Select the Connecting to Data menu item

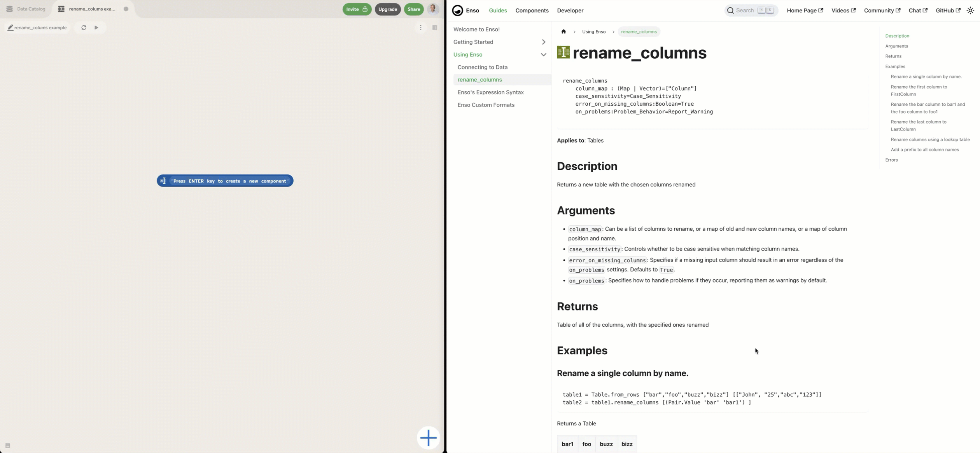482,67
